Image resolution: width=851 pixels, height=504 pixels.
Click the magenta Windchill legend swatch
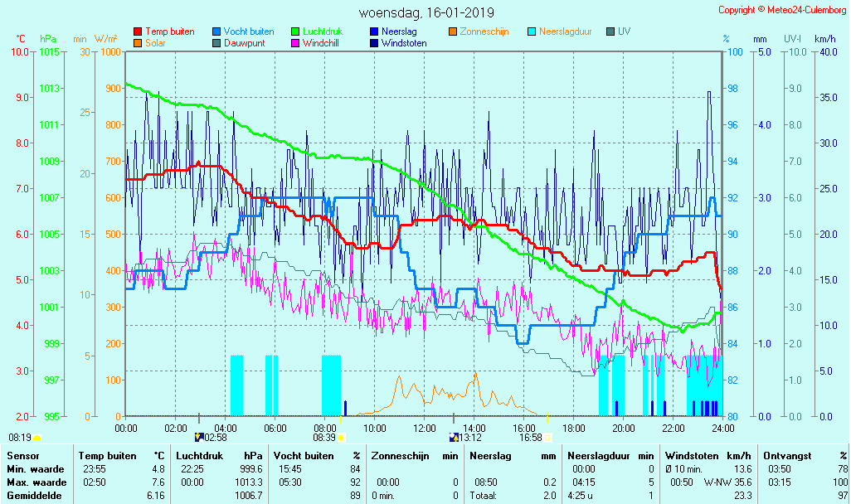[295, 43]
